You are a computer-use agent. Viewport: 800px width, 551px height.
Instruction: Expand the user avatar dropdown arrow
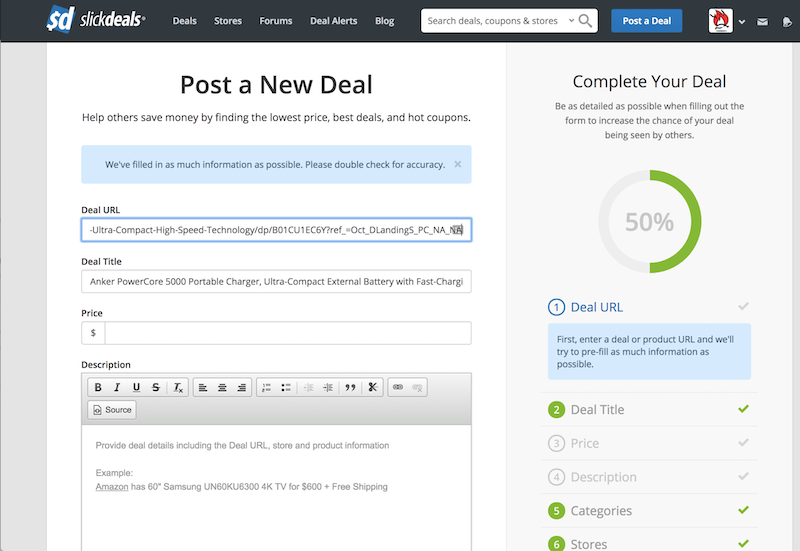(x=742, y=22)
